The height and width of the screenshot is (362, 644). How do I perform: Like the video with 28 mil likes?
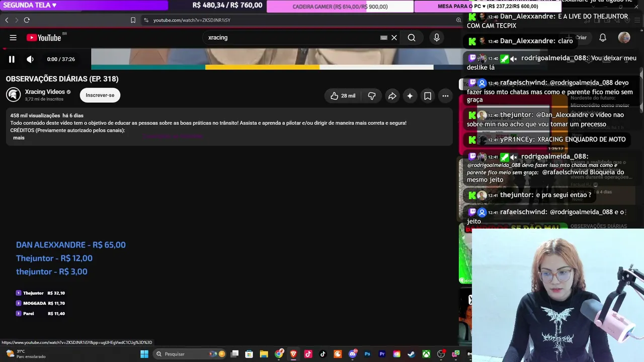point(343,96)
